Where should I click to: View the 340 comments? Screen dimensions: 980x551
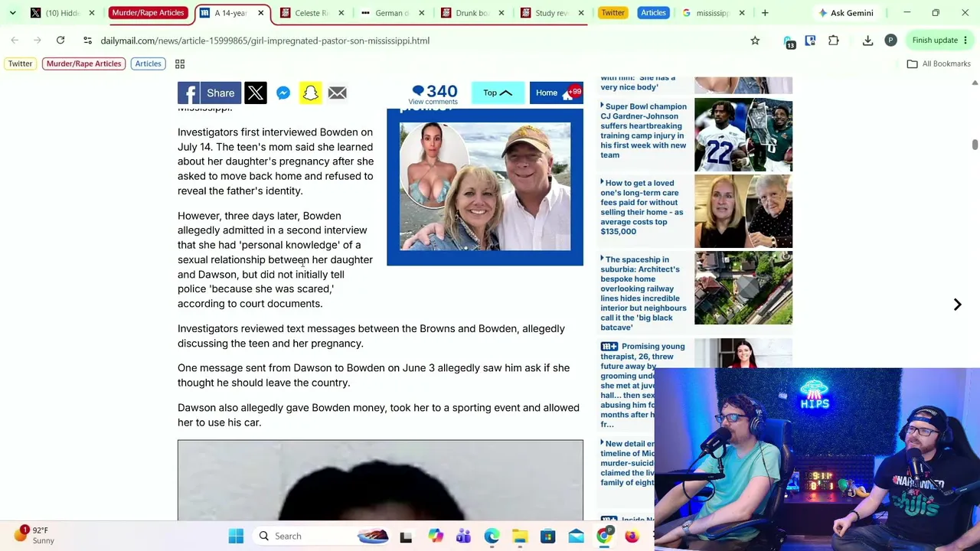pyautogui.click(x=433, y=94)
